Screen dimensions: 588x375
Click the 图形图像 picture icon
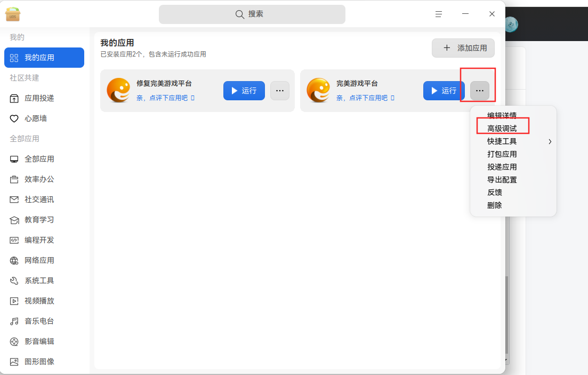tap(14, 362)
